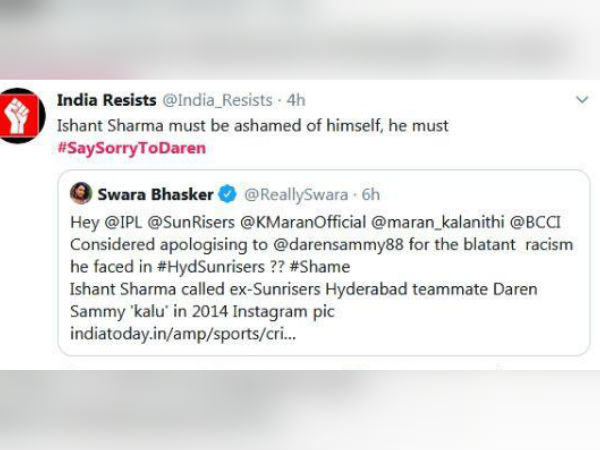The image size is (600, 450).
Task: Open the India Resists display name
Action: click(106, 99)
